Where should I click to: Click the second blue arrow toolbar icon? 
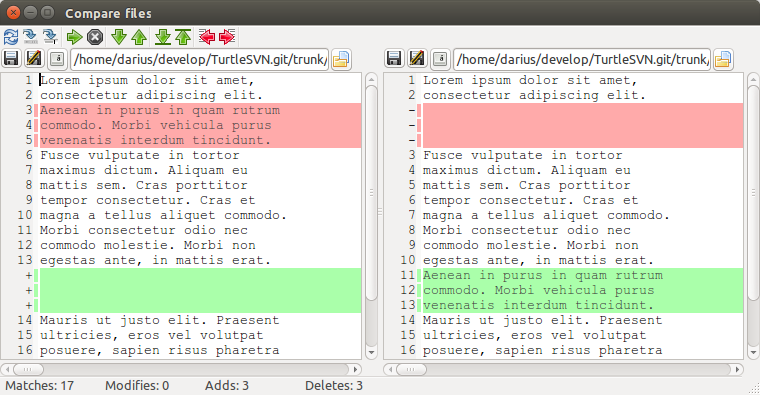(30, 37)
